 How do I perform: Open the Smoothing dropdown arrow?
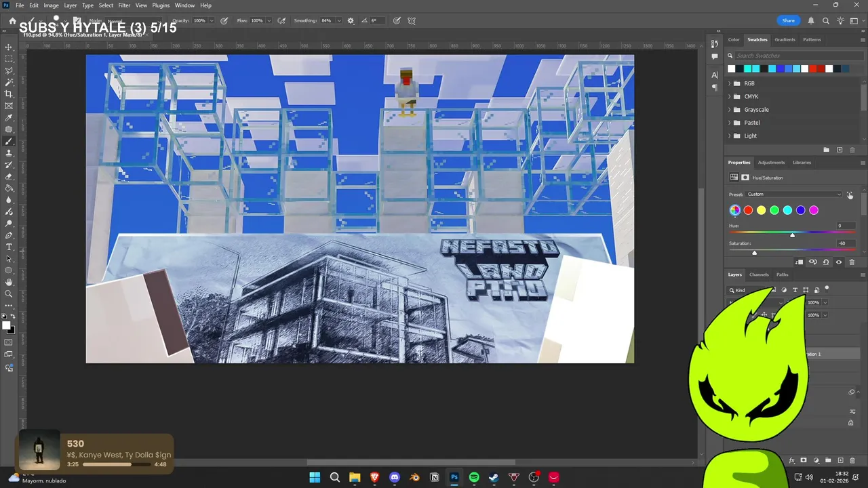(338, 21)
